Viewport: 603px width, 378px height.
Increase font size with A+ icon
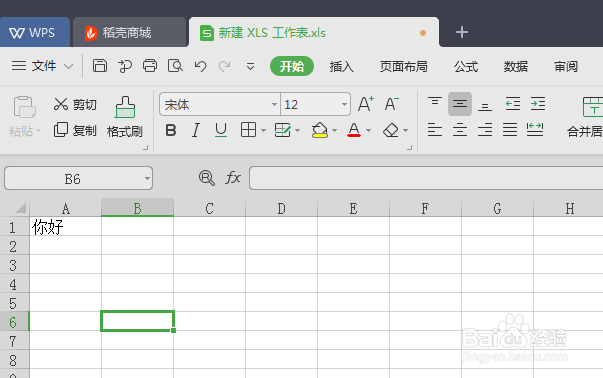pos(366,104)
